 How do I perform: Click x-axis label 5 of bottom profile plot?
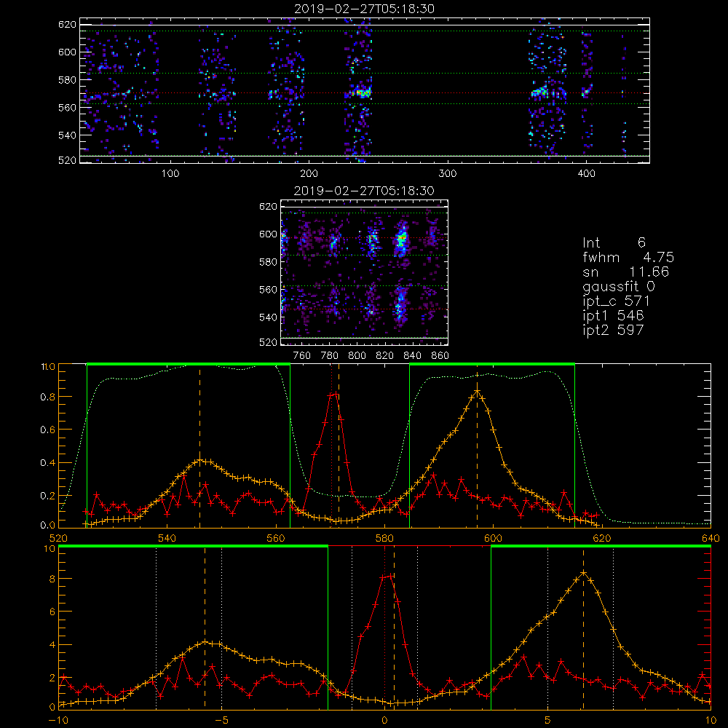(548, 720)
